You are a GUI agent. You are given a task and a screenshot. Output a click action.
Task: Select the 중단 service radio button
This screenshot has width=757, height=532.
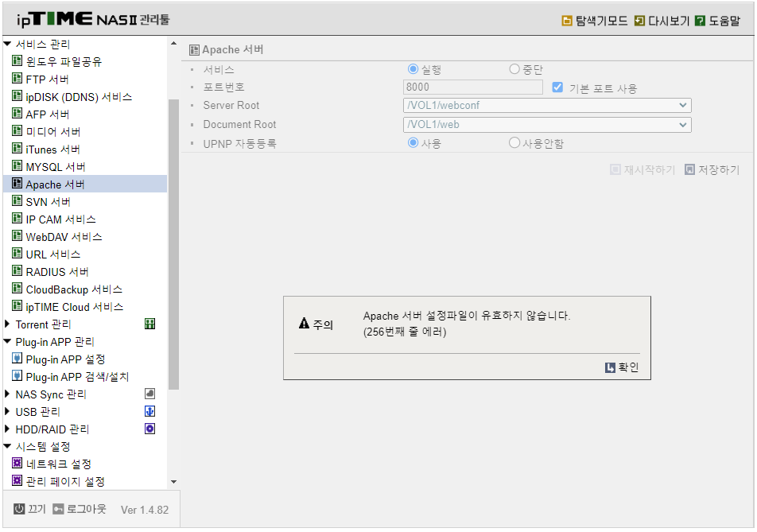click(x=514, y=69)
